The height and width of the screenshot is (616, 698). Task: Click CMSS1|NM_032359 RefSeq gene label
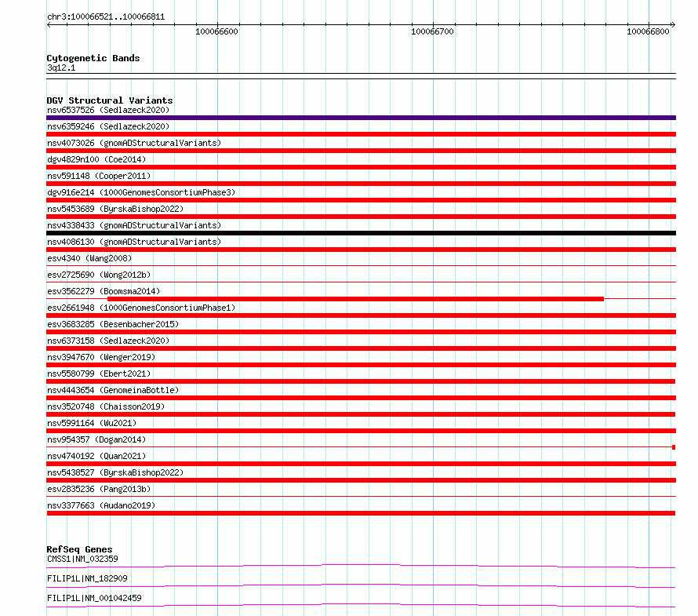pyautogui.click(x=82, y=559)
